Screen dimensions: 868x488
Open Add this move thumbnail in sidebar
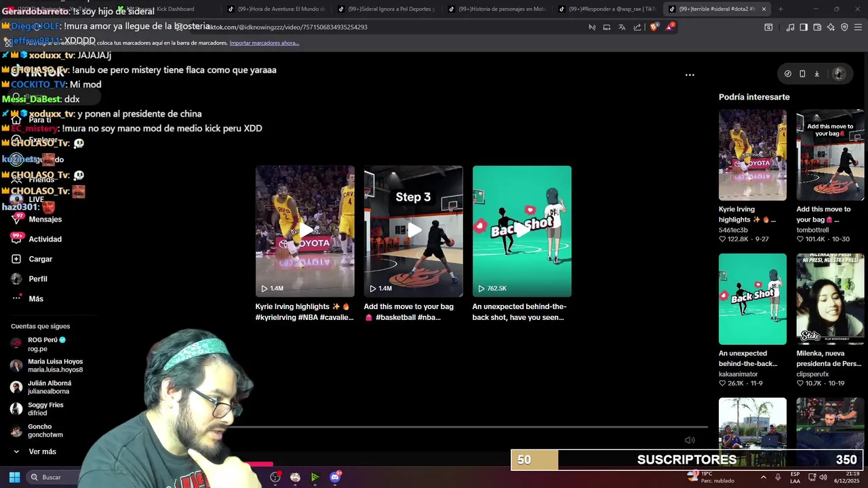pos(830,155)
